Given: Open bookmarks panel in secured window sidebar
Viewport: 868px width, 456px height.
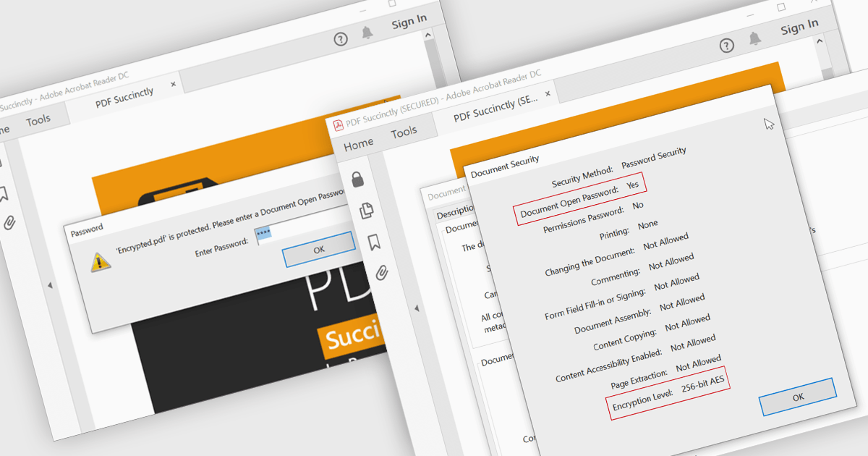Looking at the screenshot, I should click(x=375, y=242).
